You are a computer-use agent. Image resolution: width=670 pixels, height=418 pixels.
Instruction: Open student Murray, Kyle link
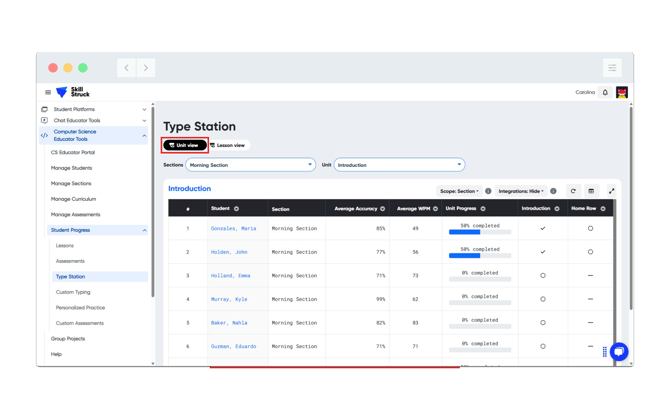coord(229,299)
